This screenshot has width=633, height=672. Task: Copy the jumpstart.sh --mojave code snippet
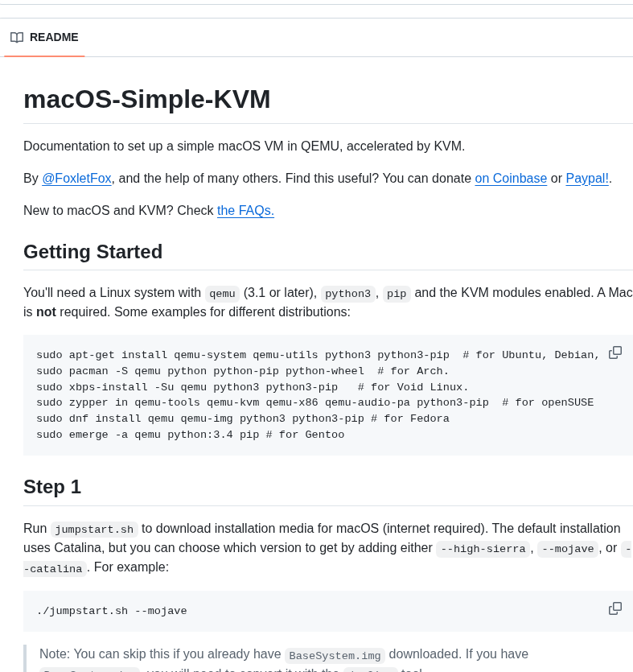(615, 609)
